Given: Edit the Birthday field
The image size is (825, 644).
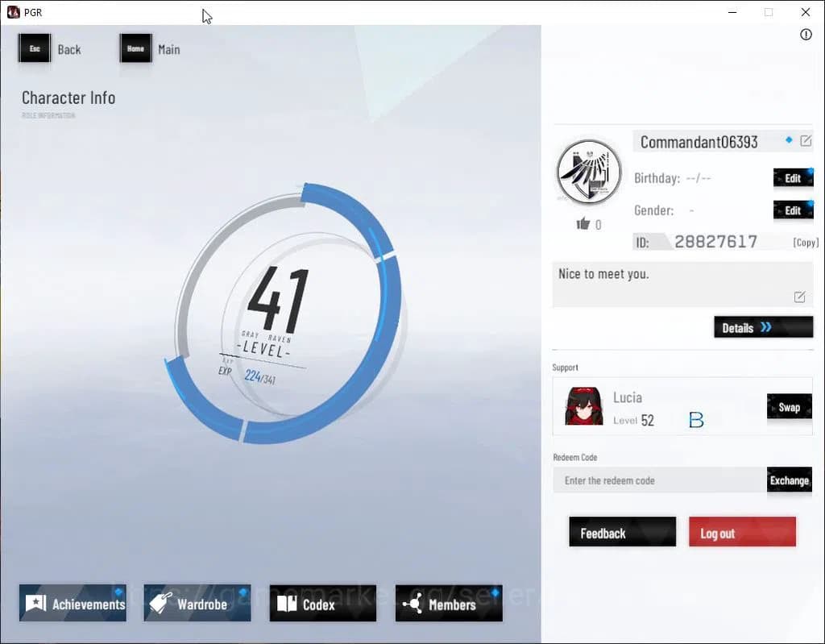Looking at the screenshot, I should click(793, 178).
